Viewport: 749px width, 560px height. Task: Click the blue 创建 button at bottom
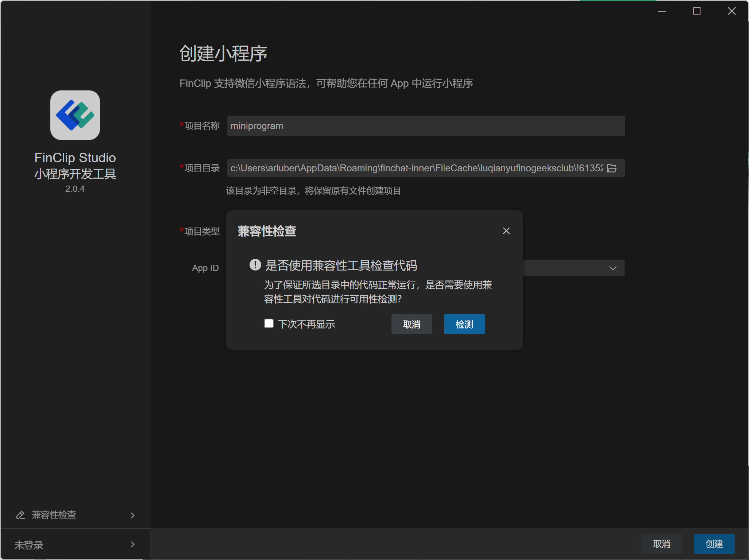714,544
